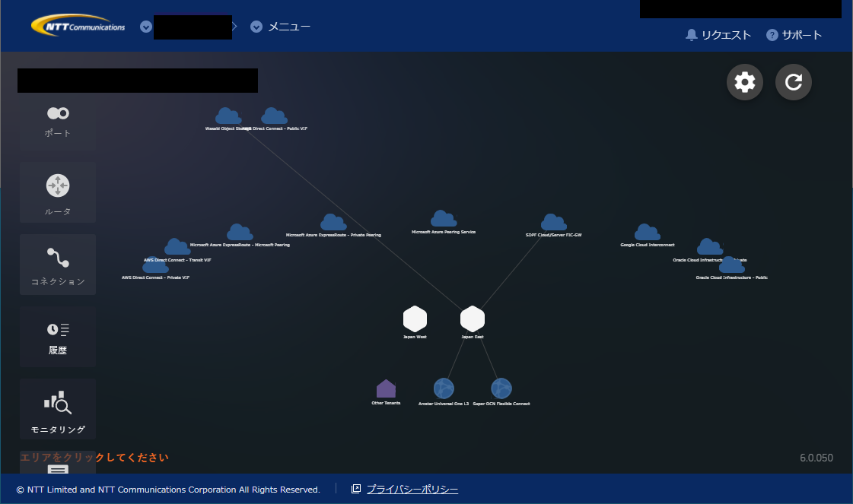The height and width of the screenshot is (504, 853).
Task: Select the AWS Direct Connect Public VIF cloud
Action: coord(274,116)
